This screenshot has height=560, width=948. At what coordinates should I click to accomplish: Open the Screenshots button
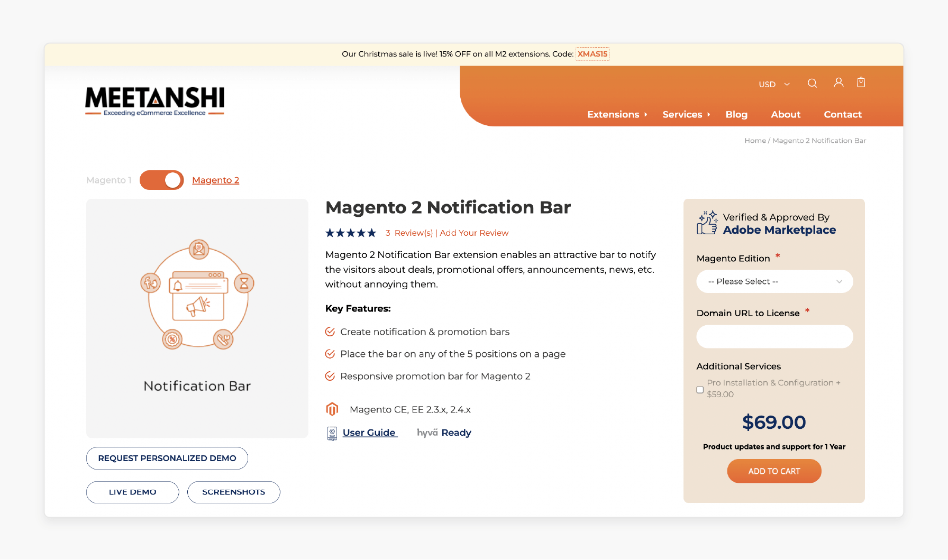pyautogui.click(x=234, y=492)
